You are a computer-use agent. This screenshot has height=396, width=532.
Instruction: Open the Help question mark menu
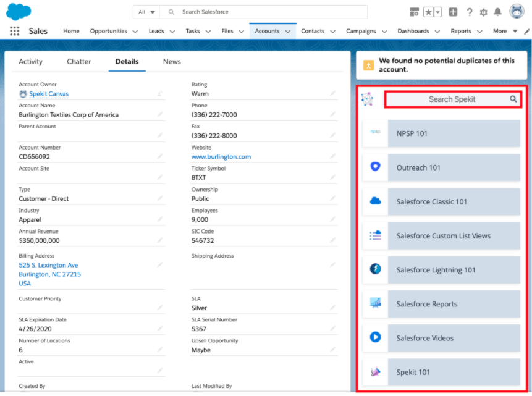[x=471, y=11]
